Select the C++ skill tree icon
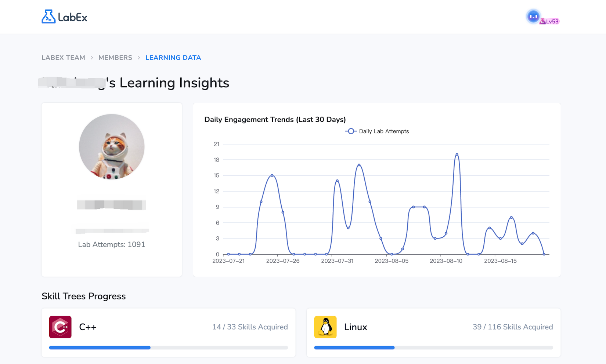This screenshot has width=606, height=364. (60, 327)
